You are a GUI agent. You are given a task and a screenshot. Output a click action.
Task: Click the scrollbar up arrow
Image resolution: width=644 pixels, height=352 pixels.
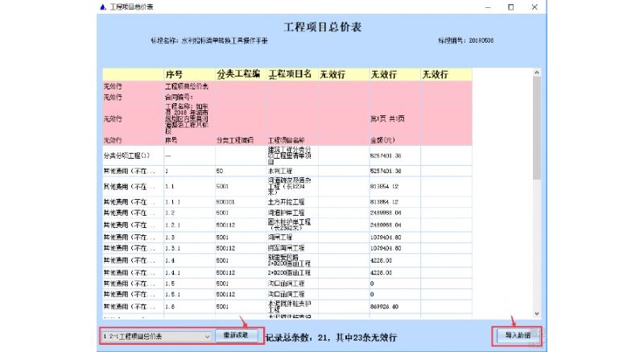point(537,72)
